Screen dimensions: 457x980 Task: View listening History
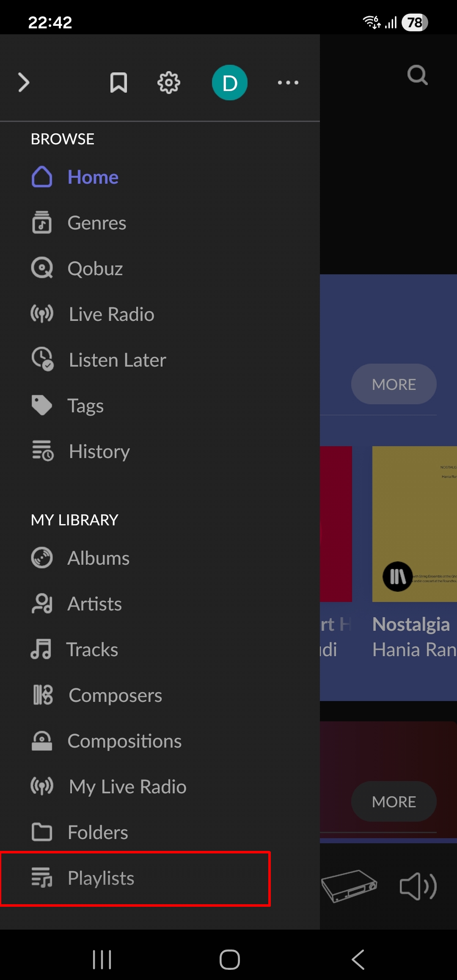point(99,451)
